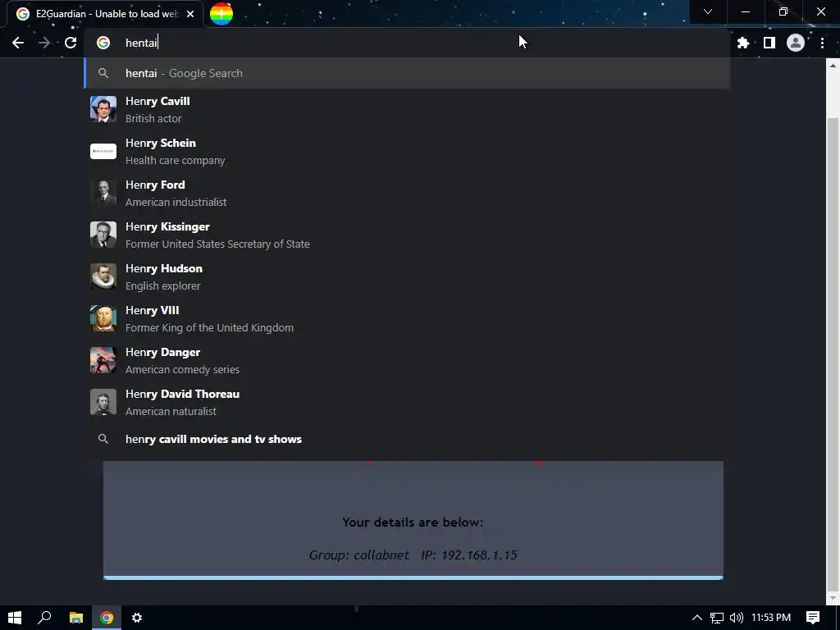Open Settings from the taskbar gear icon
The image size is (840, 630).
pyautogui.click(x=137, y=618)
